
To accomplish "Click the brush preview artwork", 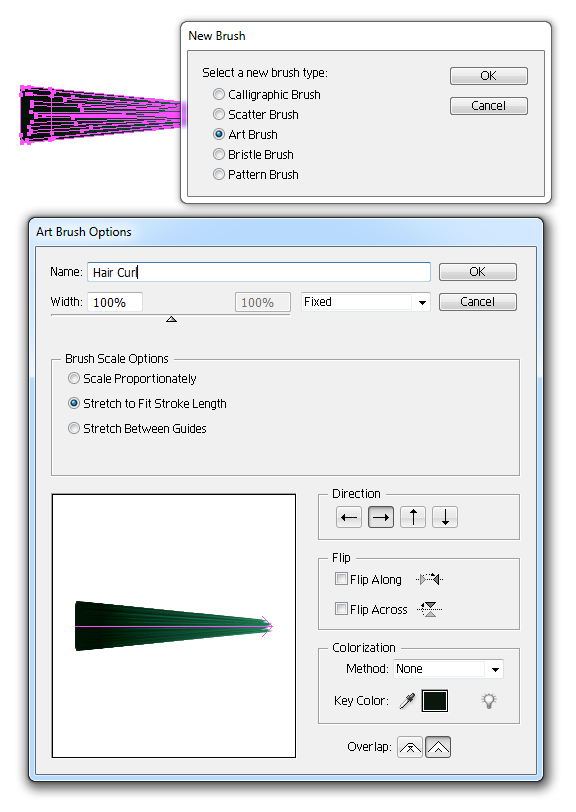I will 174,626.
